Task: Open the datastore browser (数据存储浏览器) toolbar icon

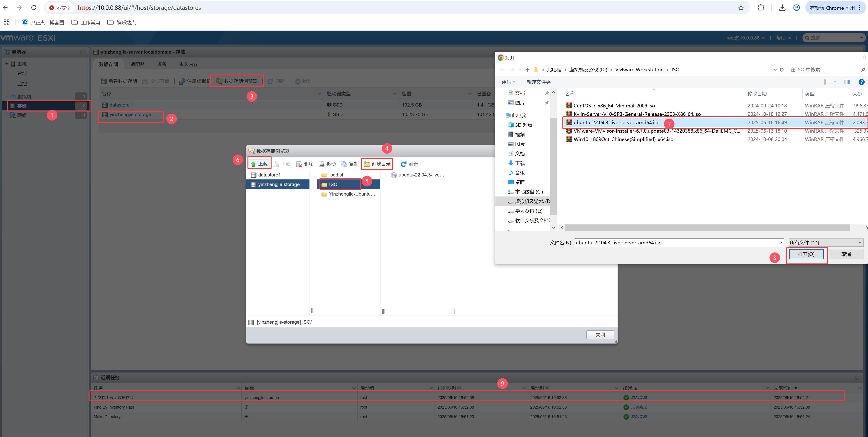Action: click(219, 81)
